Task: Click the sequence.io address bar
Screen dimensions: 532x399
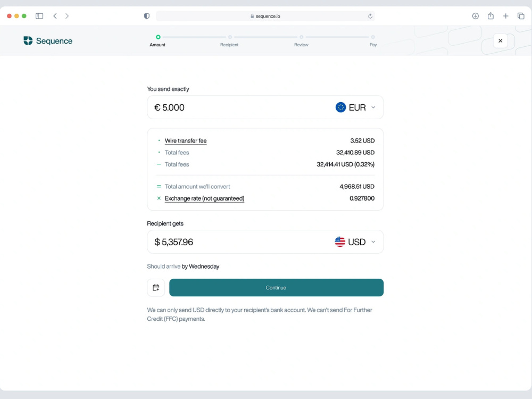Action: point(265,16)
